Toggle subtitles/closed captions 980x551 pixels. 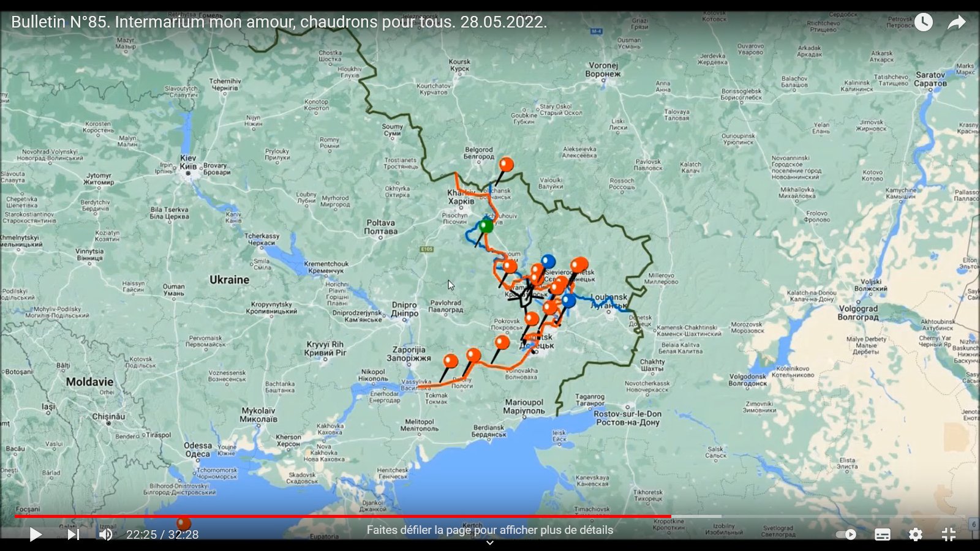(x=882, y=534)
